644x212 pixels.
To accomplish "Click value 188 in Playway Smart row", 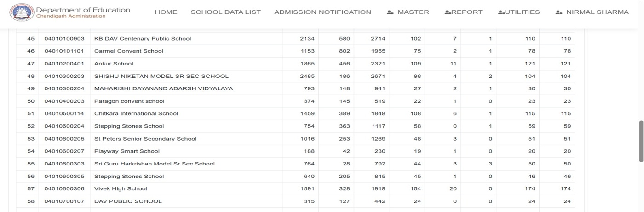I will pos(309,151).
